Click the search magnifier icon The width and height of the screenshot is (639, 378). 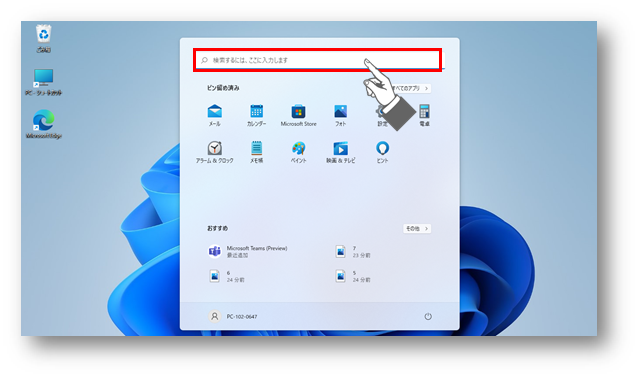pos(204,60)
